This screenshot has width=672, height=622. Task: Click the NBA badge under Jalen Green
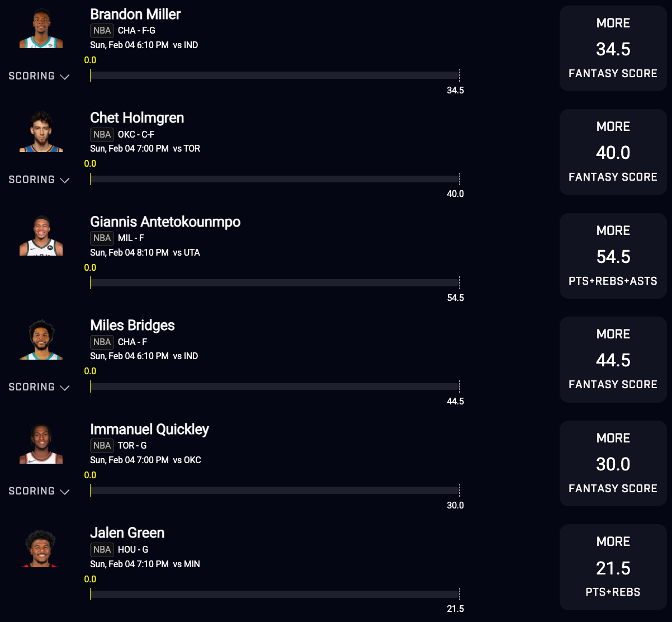102,550
